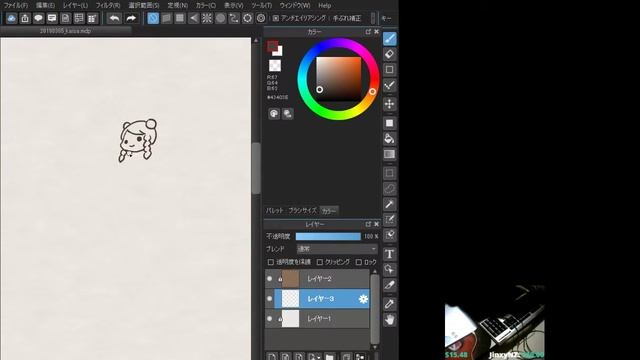Enable the protect alpha checkbox
The height and width of the screenshot is (360, 640).
(x=270, y=262)
